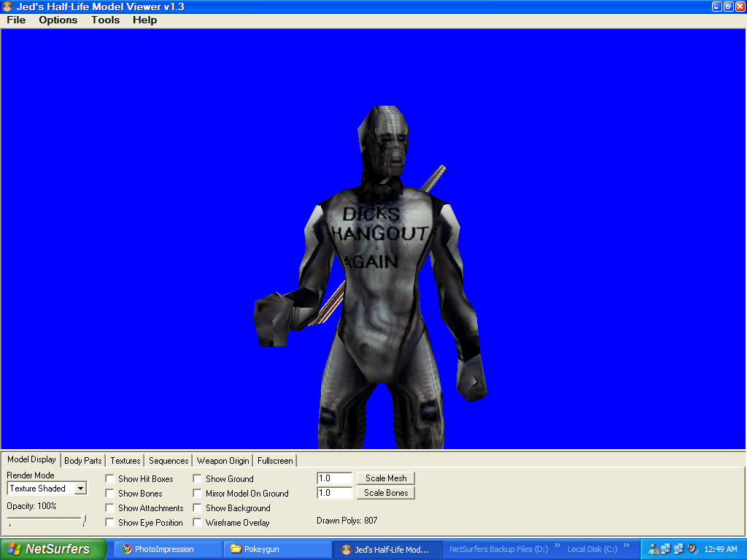Viewport: 747px width, 560px height.
Task: Check the Show Ground option
Action: 197,478
